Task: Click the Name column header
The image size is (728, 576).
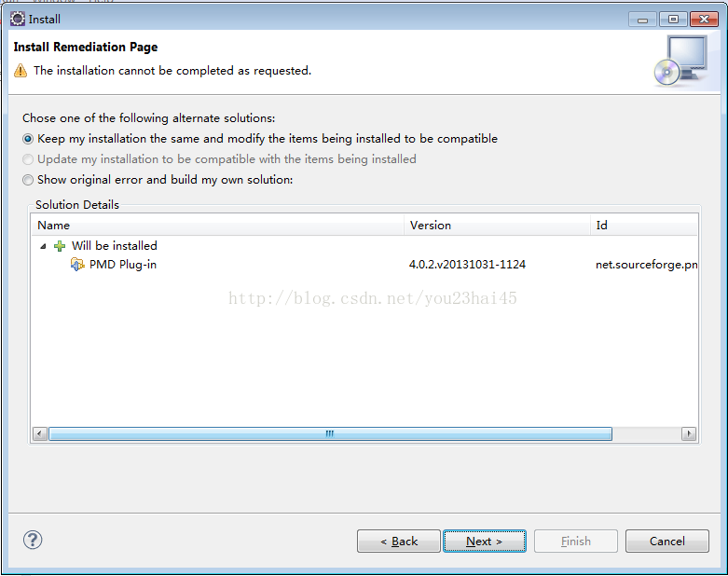Action: tap(220, 226)
